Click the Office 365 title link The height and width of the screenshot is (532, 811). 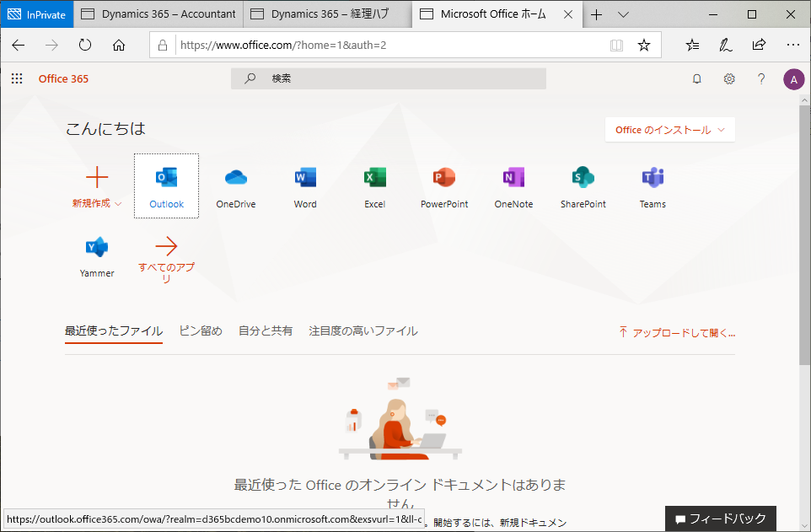click(63, 78)
